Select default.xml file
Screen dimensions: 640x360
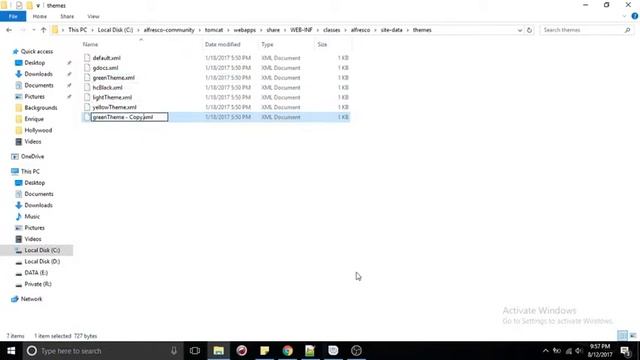click(x=106, y=58)
